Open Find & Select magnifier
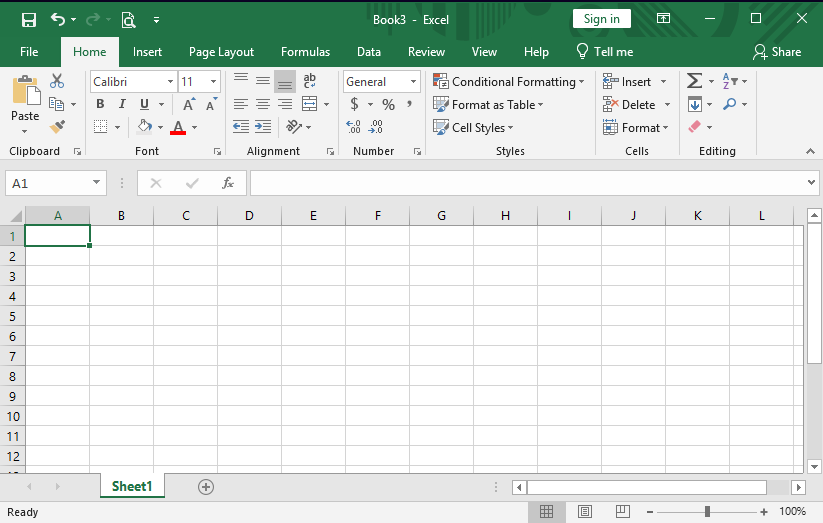This screenshot has height=523, width=823. 730,104
